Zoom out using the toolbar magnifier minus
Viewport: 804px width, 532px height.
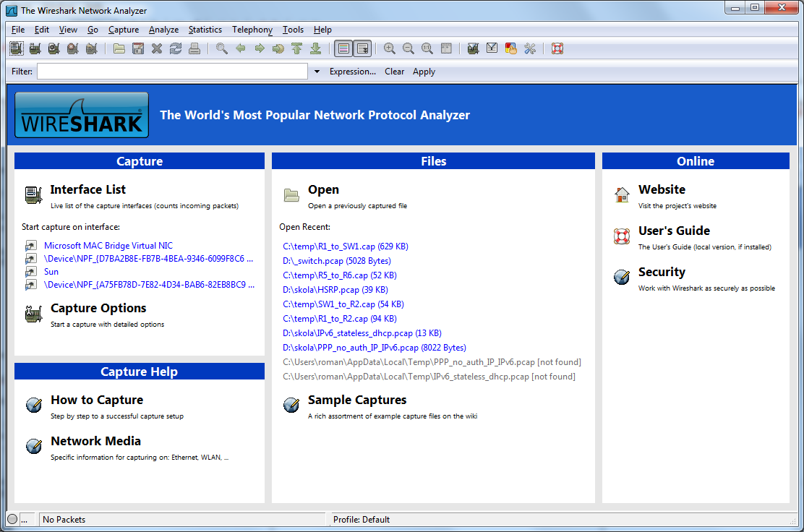click(409, 48)
